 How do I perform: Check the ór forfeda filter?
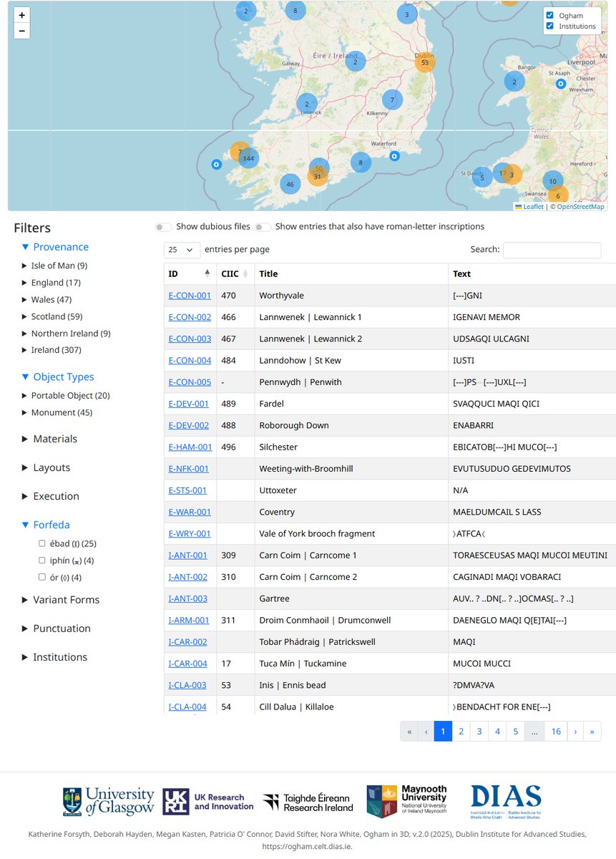[x=42, y=578]
